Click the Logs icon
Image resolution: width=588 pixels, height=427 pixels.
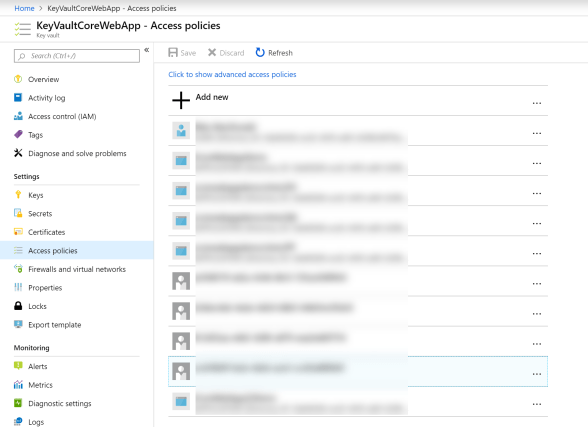18,421
